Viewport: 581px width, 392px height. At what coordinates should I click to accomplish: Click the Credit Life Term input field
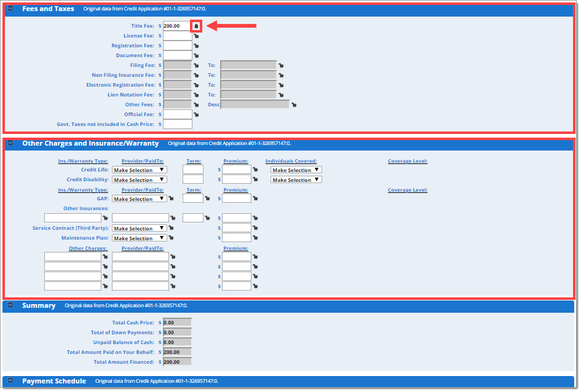[192, 170]
